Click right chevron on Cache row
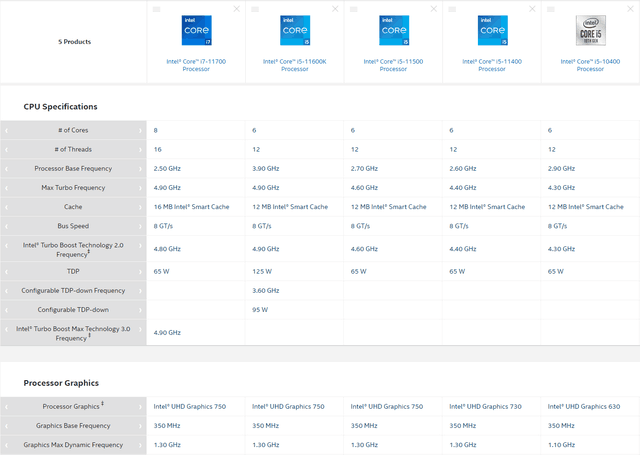 140,207
